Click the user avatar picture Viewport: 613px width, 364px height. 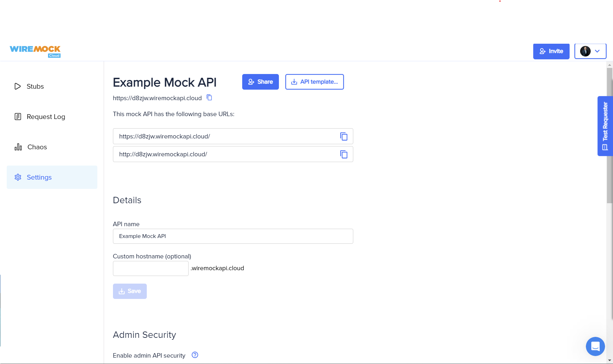585,51
